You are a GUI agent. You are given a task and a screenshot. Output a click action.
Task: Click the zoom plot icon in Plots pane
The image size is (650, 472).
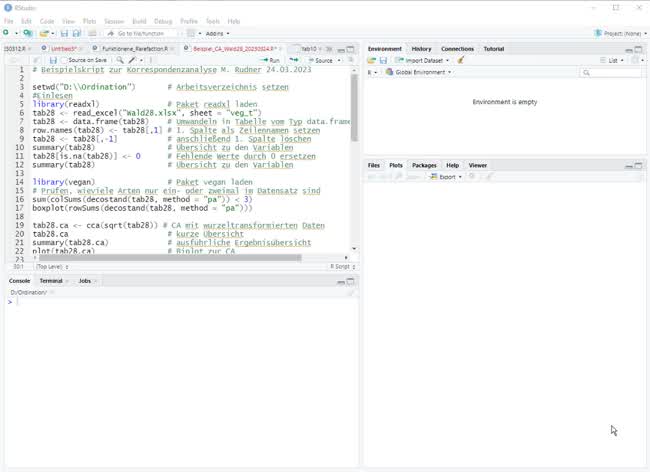pyautogui.click(x=399, y=177)
